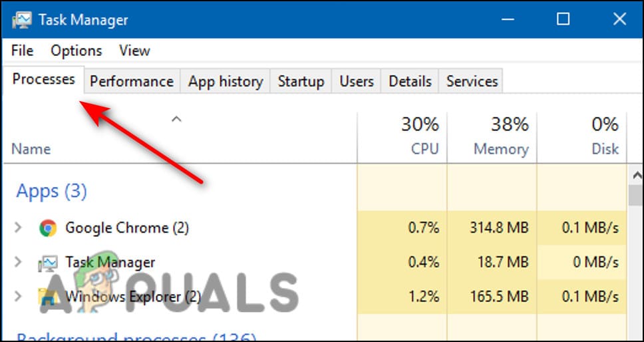
Task: Click the Task Manager title bar icon
Action: (22, 19)
